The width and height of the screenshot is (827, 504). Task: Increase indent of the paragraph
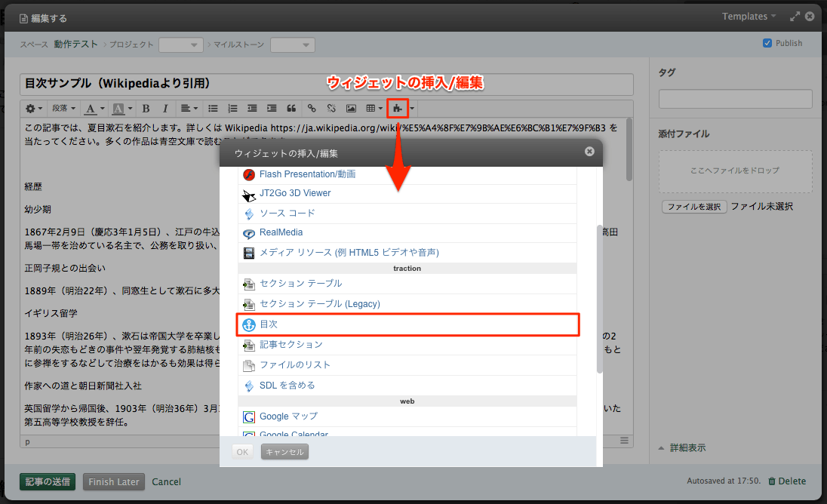[272, 109]
